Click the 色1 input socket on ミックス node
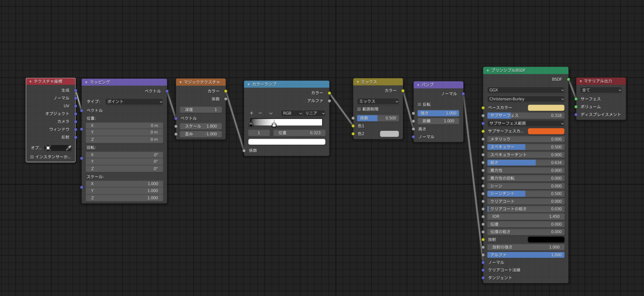This screenshot has width=644, height=296. pos(353,126)
